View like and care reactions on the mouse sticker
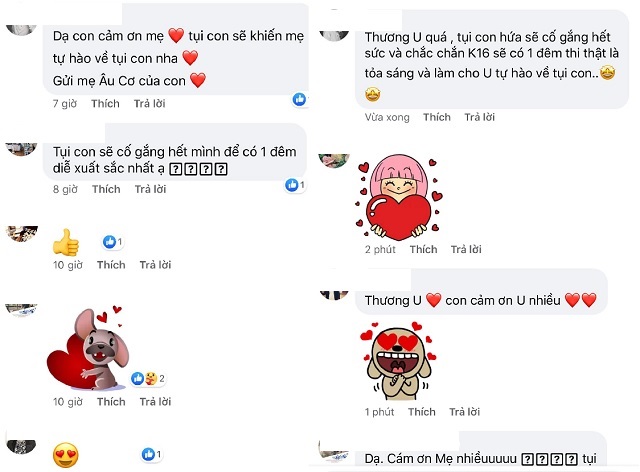This screenshot has height=472, width=640. 148,378
